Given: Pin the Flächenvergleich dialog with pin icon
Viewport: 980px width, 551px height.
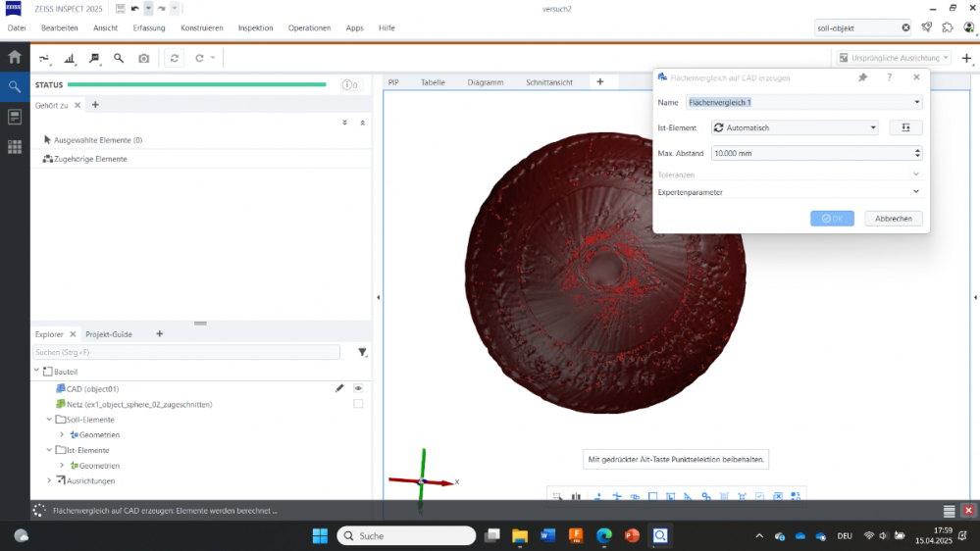Looking at the screenshot, I should (863, 77).
